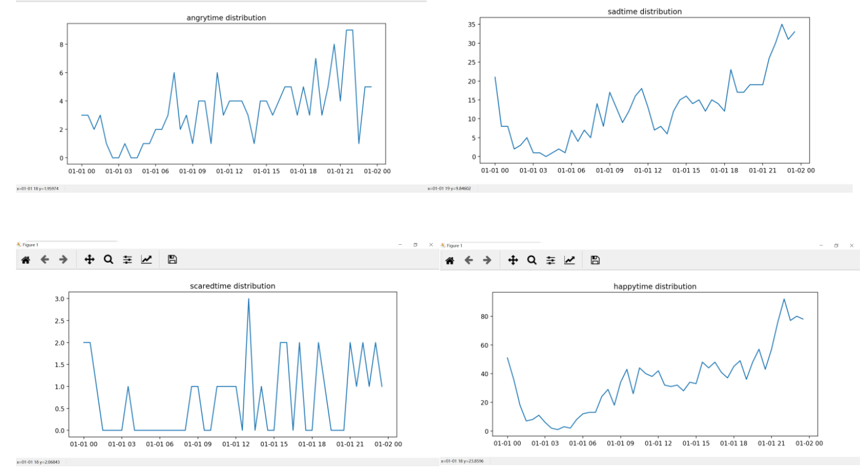Click x-axis label '01-01 12' in sadtime plot
The width and height of the screenshot is (868, 470).
[x=649, y=171]
